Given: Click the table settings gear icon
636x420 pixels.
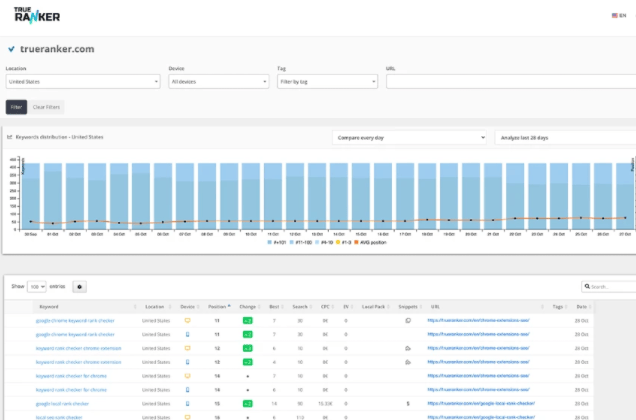Looking at the screenshot, I should [80, 286].
